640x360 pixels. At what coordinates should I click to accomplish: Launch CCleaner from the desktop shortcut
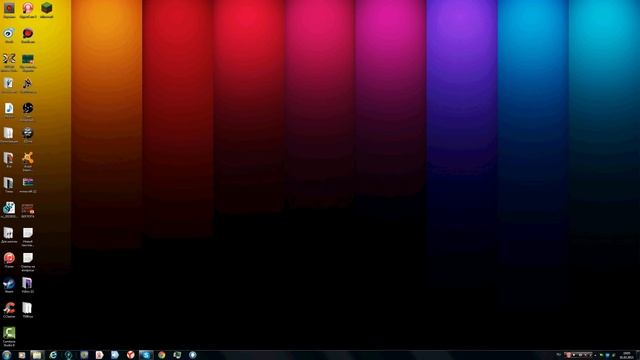point(9,310)
